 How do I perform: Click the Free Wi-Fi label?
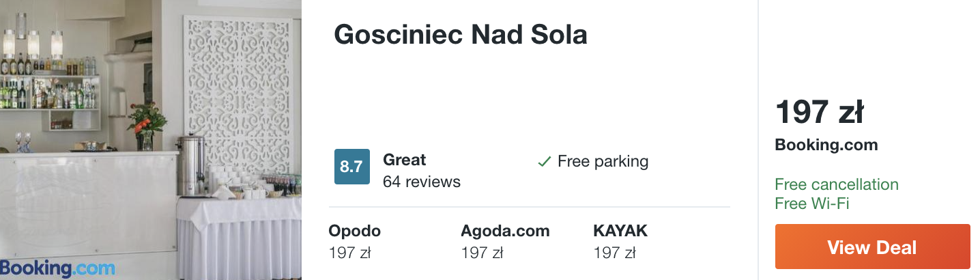[x=812, y=204]
